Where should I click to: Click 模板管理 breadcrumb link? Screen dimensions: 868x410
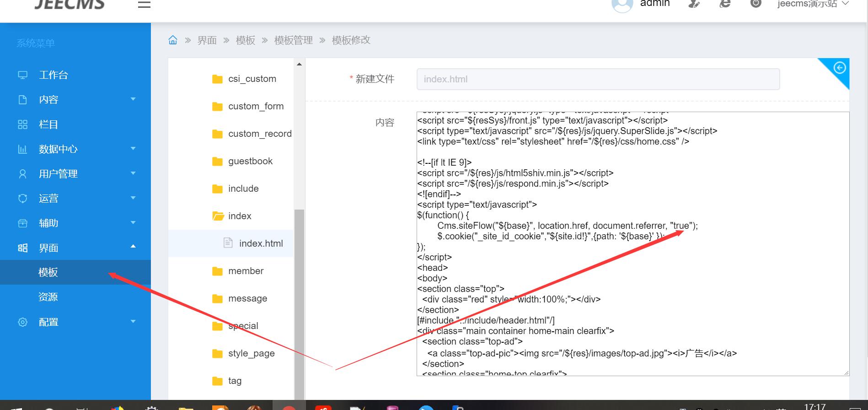click(293, 40)
